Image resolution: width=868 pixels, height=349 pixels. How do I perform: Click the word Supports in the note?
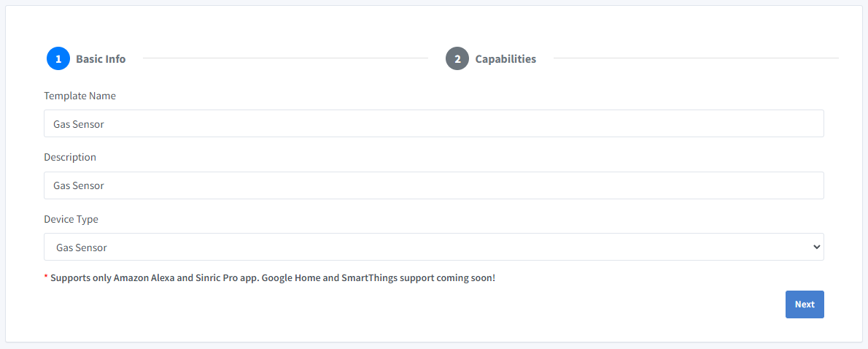(x=71, y=278)
